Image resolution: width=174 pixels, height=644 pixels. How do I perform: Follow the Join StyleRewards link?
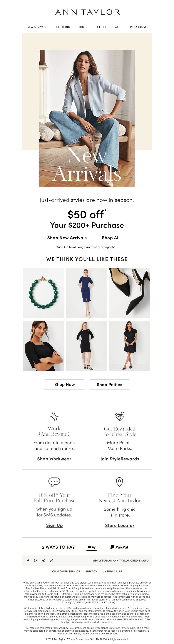(x=119, y=459)
